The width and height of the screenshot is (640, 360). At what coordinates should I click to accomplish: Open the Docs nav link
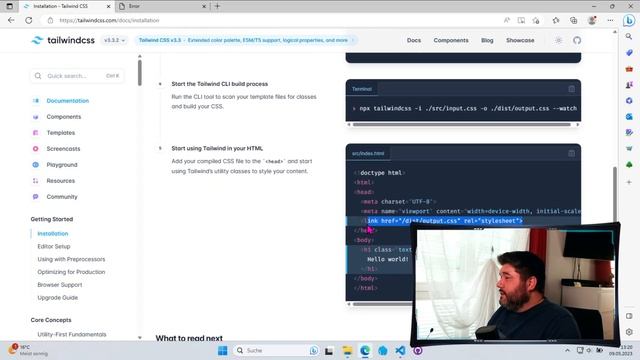tap(413, 40)
